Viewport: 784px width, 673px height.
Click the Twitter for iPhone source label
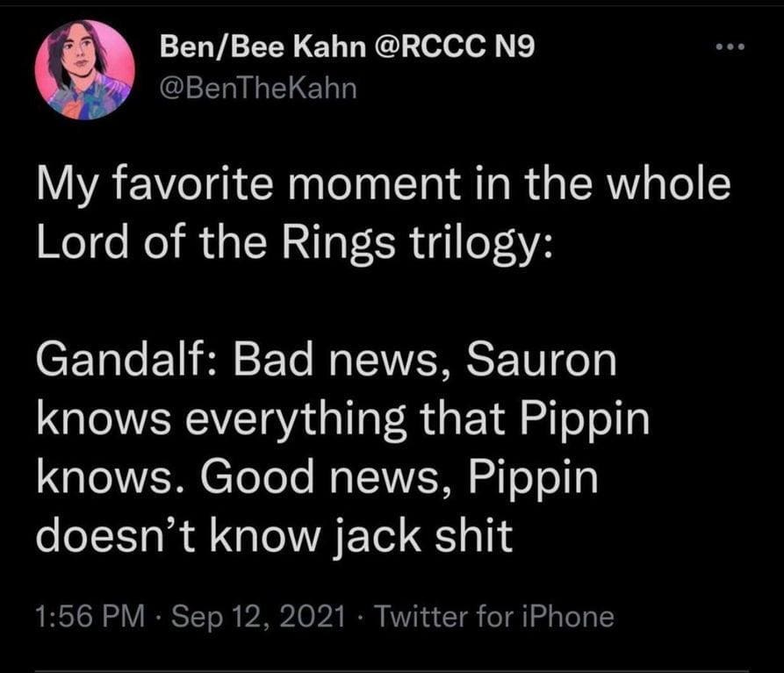tap(492, 615)
